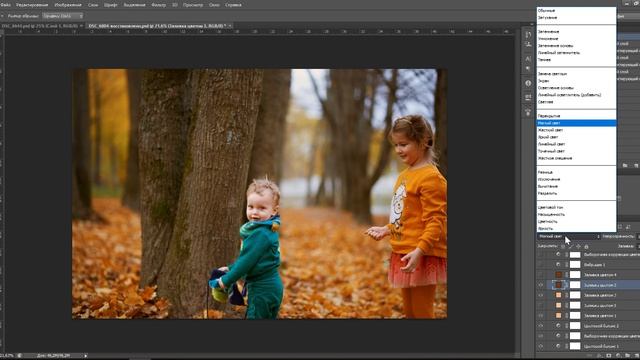Screen dimensions: 640x360
Task: Click color swatch of Заливка цветом 1 layer
Action: click(x=558, y=316)
